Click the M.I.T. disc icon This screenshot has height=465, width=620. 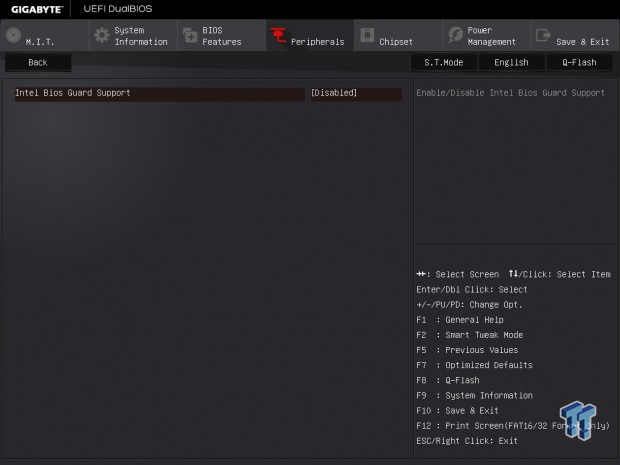pos(13,35)
